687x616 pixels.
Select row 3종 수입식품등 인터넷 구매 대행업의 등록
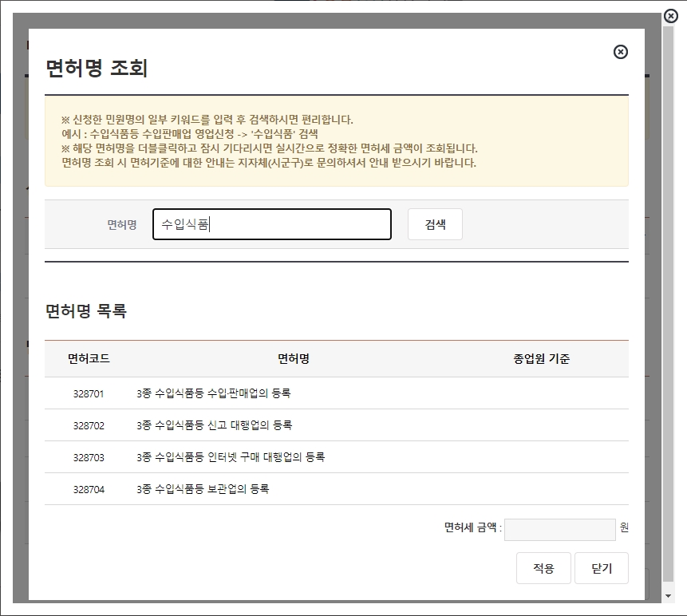pos(337,457)
